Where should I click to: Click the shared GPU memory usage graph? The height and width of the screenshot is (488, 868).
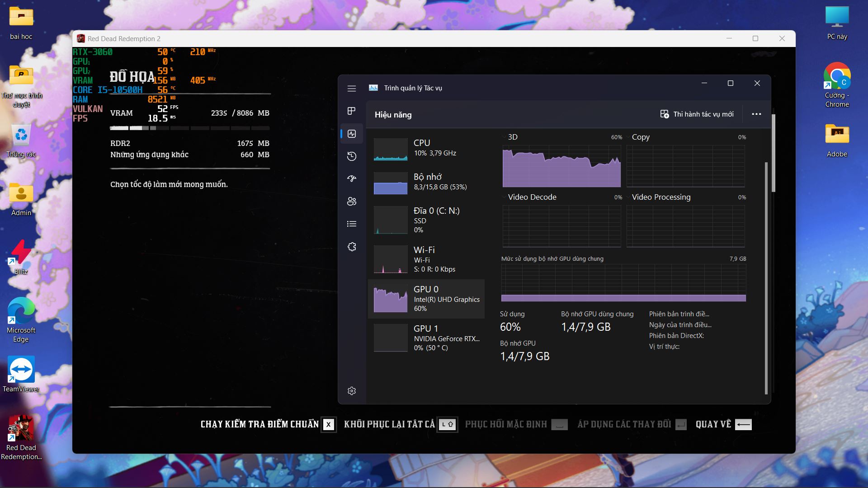pos(623,283)
